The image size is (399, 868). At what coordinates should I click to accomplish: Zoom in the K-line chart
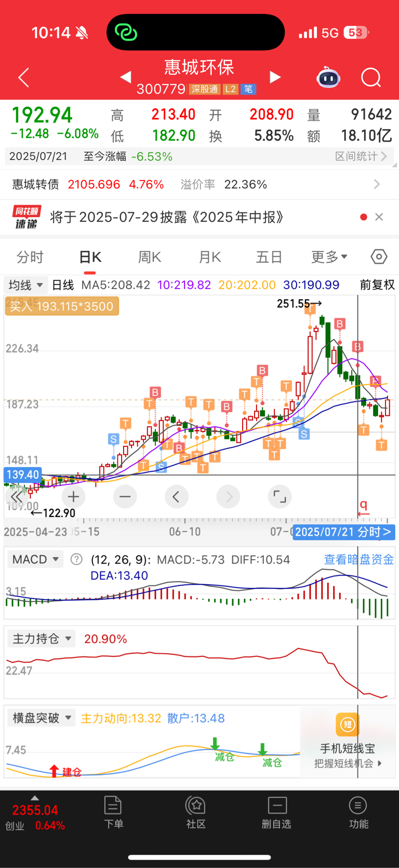[73, 497]
